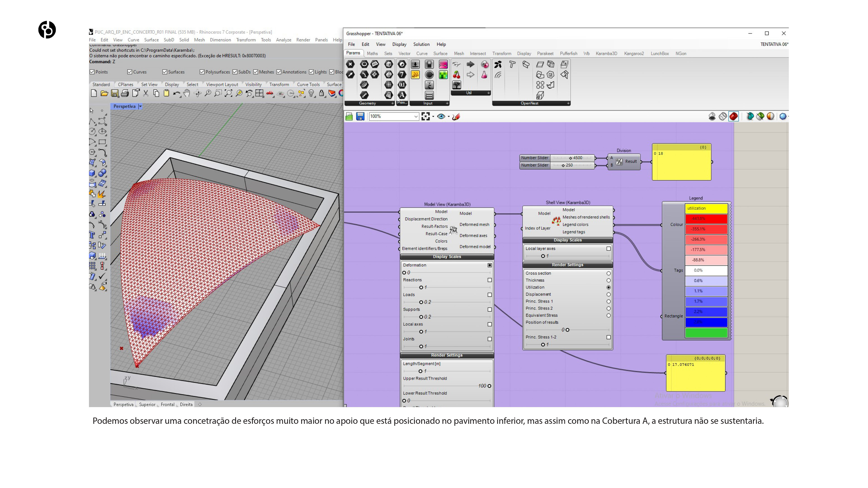Select the Pan hand tool
Image resolution: width=868 pixels, height=488 pixels.
point(187,93)
